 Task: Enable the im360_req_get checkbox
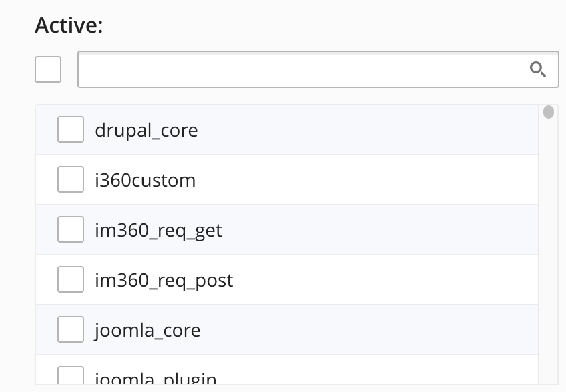(71, 229)
